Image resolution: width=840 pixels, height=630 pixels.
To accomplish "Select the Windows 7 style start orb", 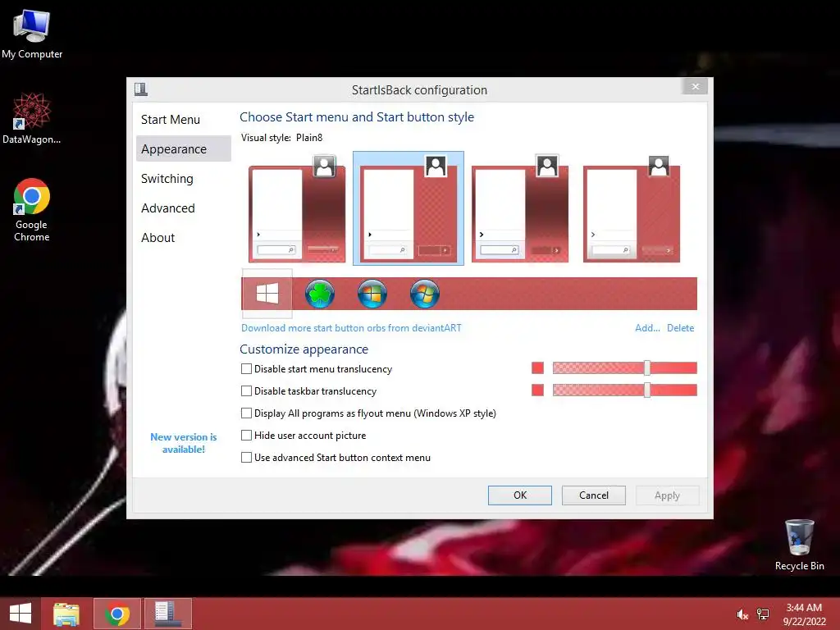I will tap(425, 294).
